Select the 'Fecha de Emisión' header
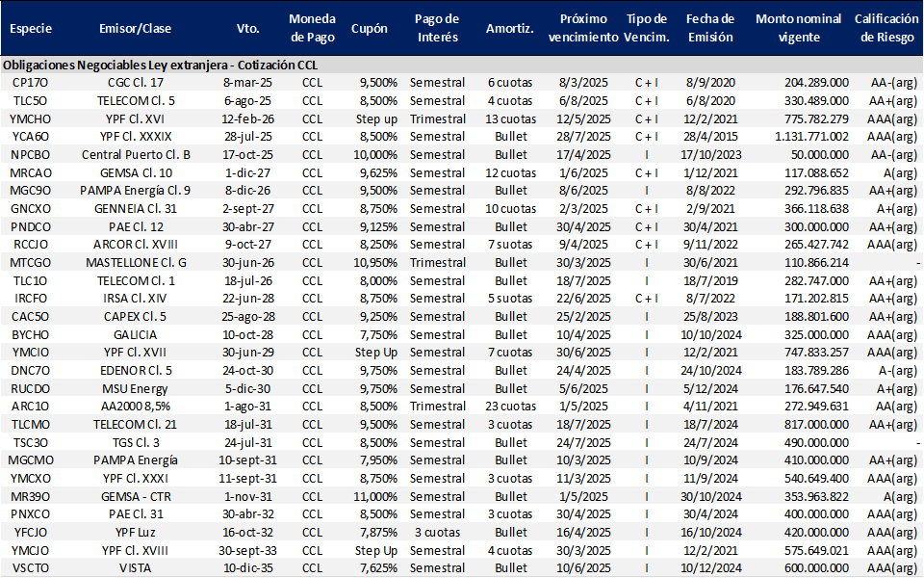 pos(710,28)
